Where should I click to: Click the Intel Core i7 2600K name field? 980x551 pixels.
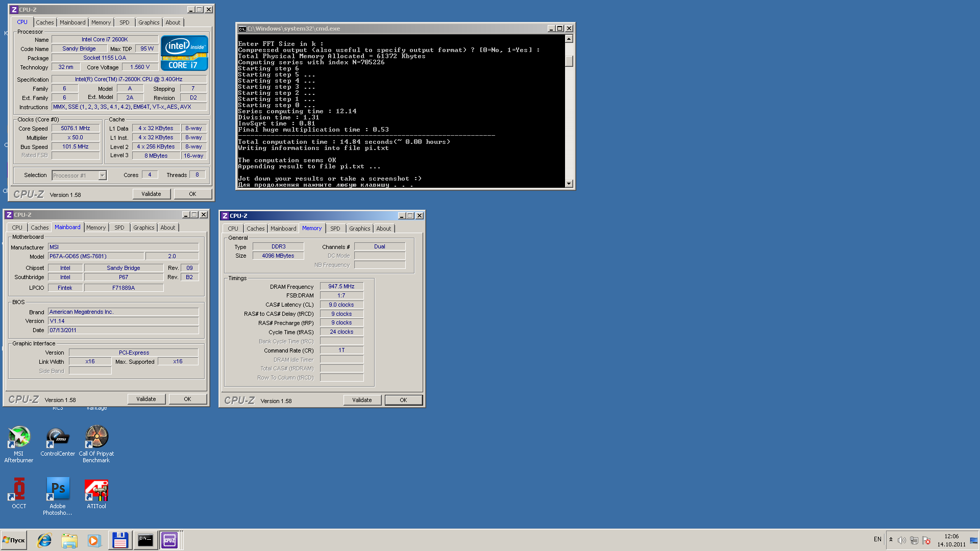click(105, 39)
